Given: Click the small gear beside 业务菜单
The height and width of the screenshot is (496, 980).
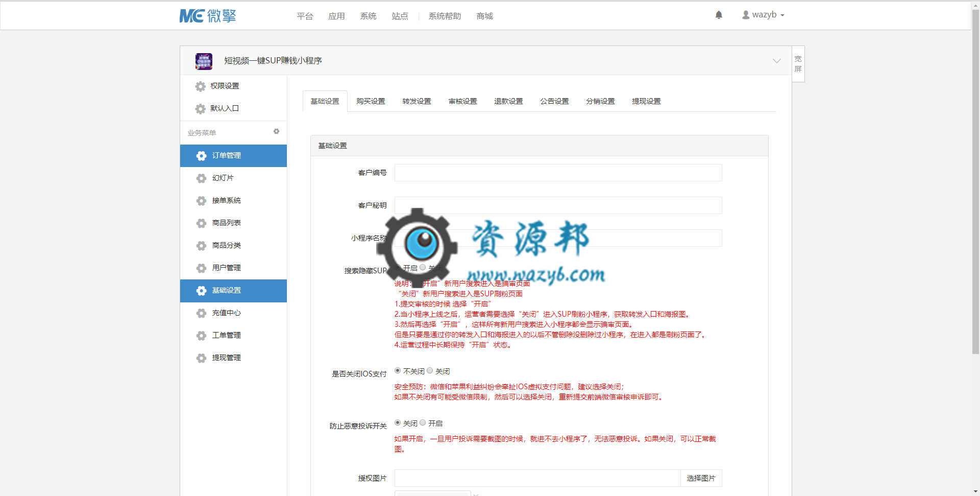Looking at the screenshot, I should tap(276, 131).
